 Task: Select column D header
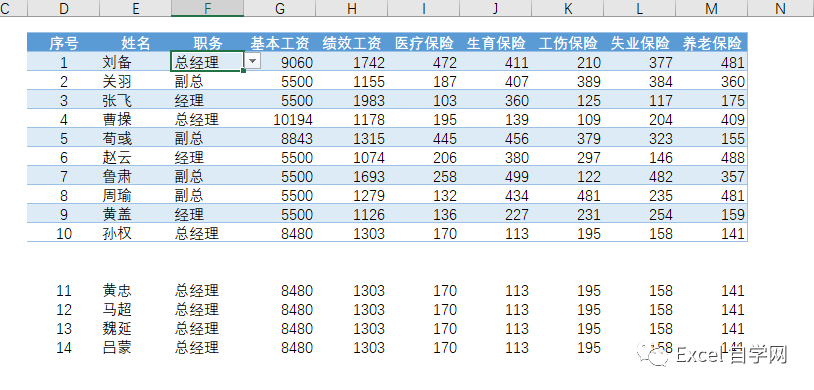[x=64, y=8]
